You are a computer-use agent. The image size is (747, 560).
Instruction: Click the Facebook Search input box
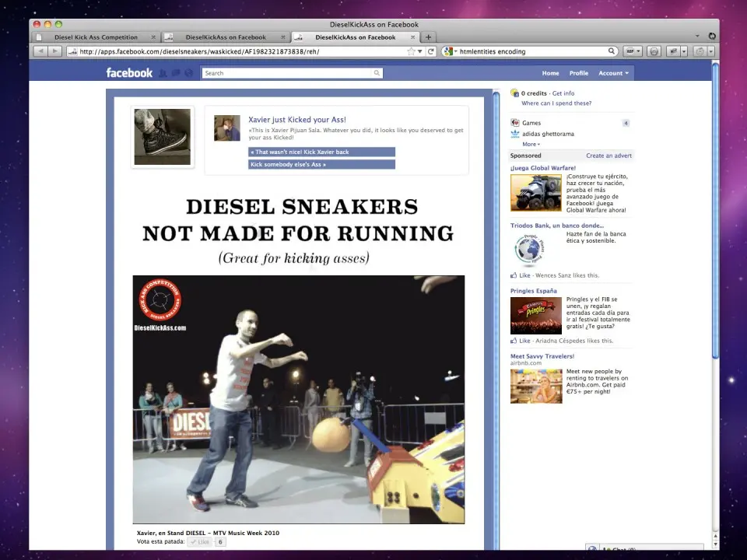[x=287, y=73]
